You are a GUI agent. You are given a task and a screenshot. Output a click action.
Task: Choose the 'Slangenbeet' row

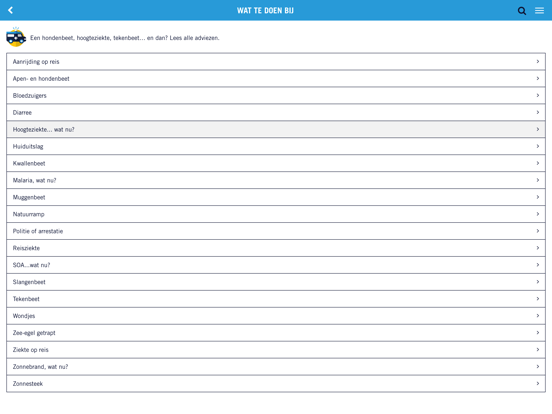click(276, 282)
